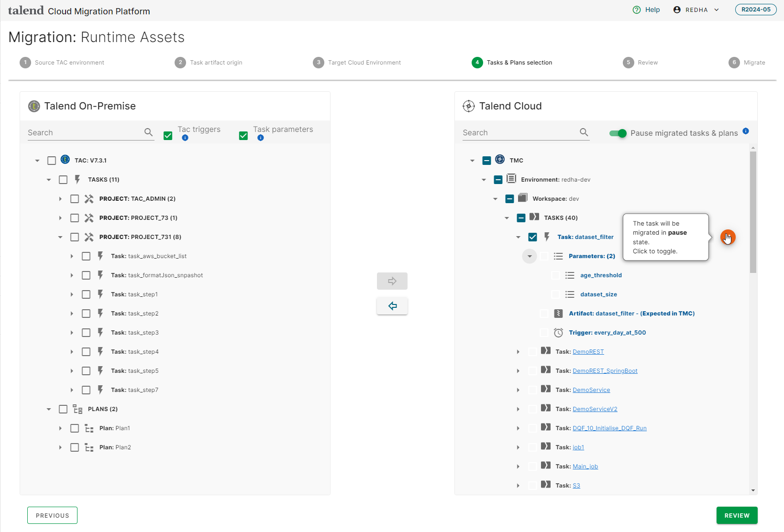Check the Plan2 checkbox
Screen dimensions: 784x532
pos(75,447)
